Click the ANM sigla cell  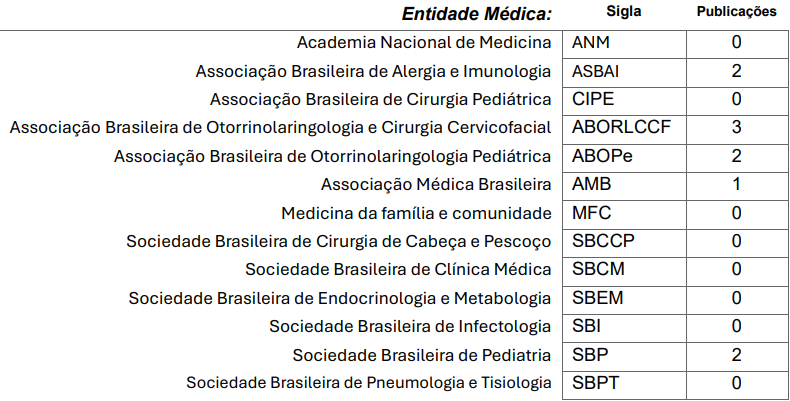(624, 44)
